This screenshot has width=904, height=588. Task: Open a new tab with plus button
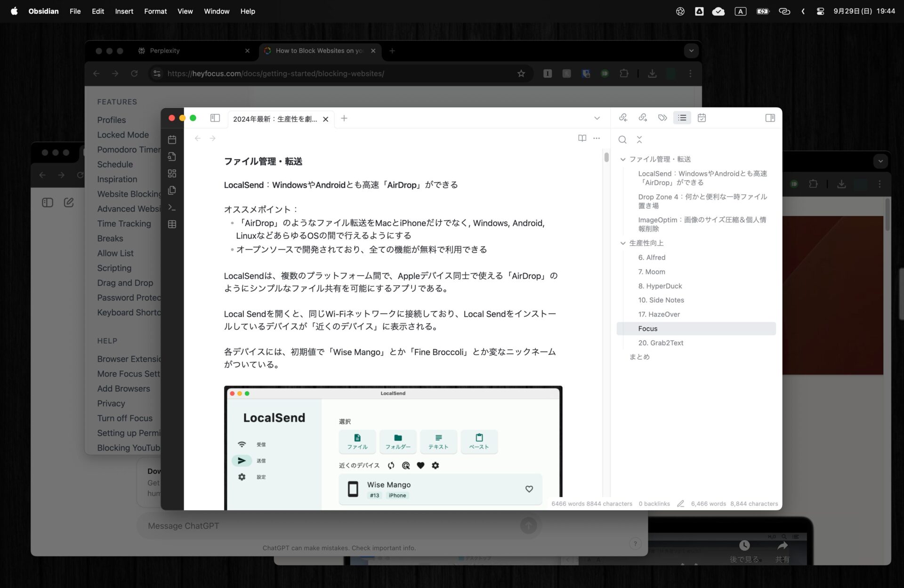pyautogui.click(x=344, y=118)
